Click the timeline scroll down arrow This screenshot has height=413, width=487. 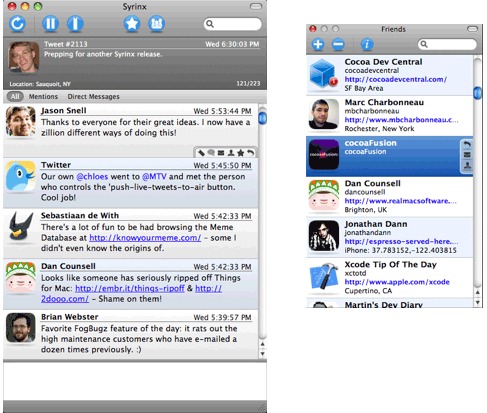point(263,353)
